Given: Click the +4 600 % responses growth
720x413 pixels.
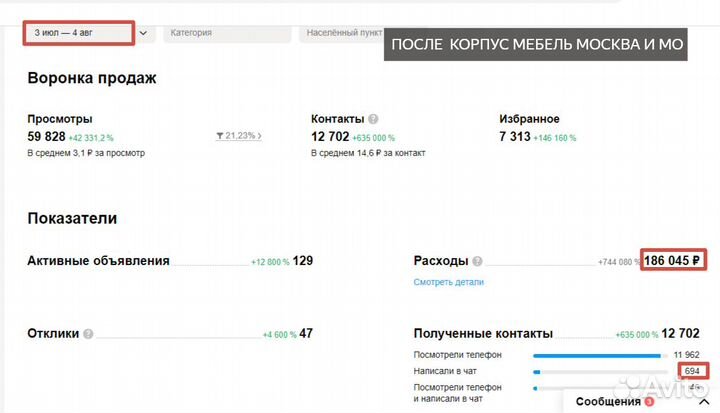Looking at the screenshot, I should coord(280,335).
